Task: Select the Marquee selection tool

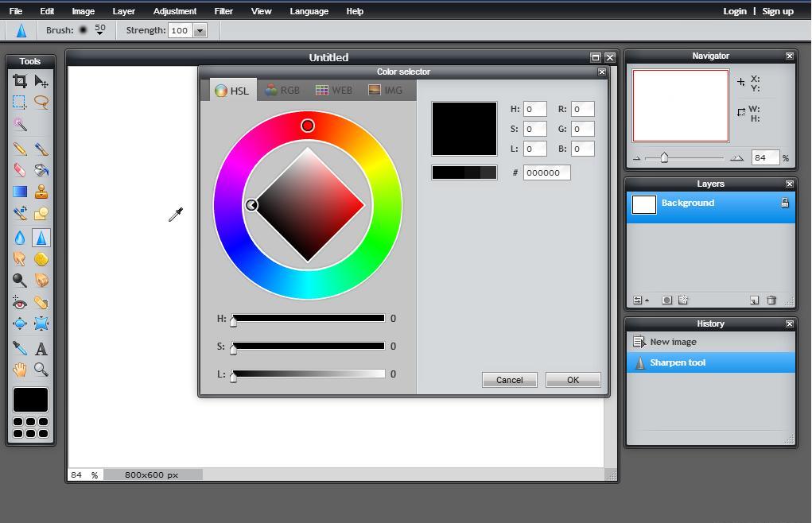Action: pos(20,102)
